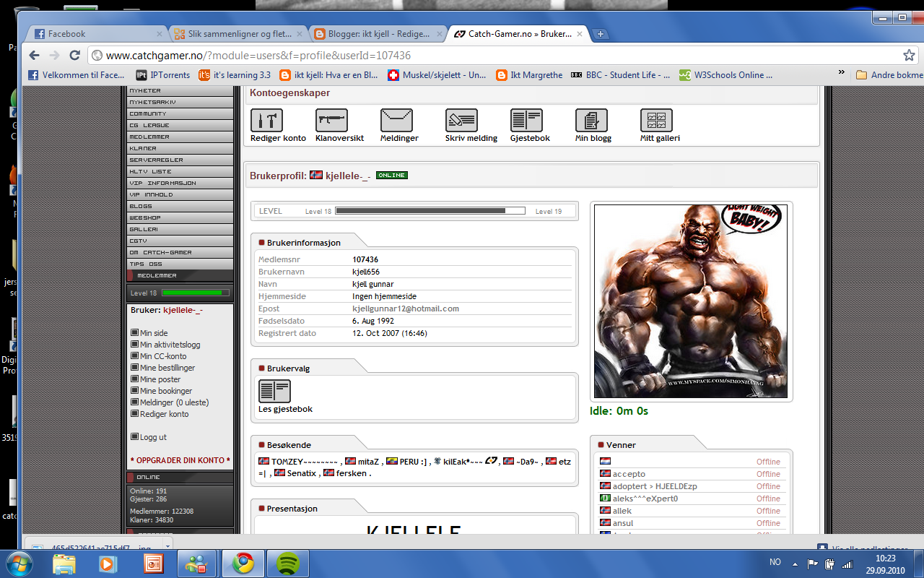Screen dimensions: 924x578
Task: Click the Logg ut link
Action: click(153, 437)
